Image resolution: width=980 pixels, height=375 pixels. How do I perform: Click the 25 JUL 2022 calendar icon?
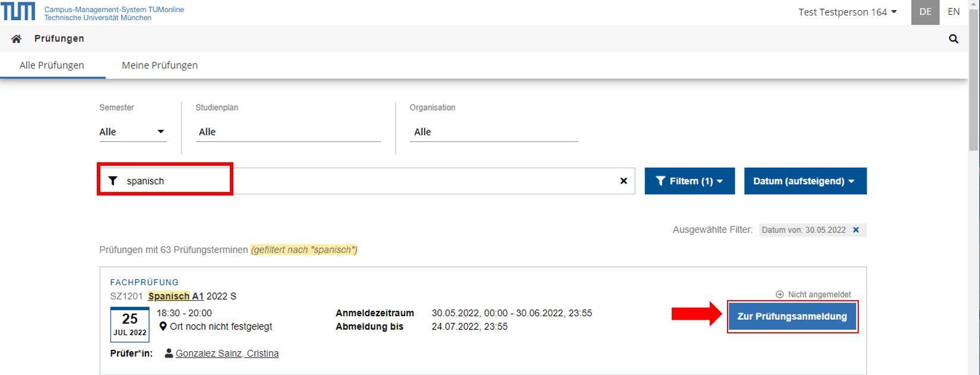click(129, 324)
